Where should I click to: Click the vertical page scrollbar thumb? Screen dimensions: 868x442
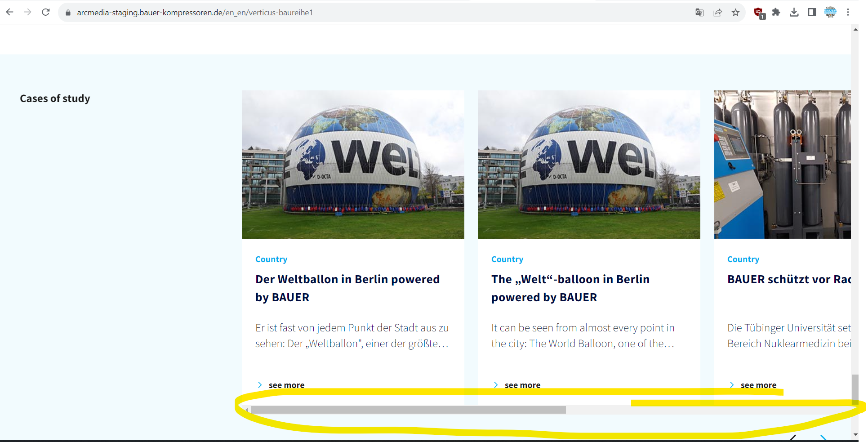855,389
